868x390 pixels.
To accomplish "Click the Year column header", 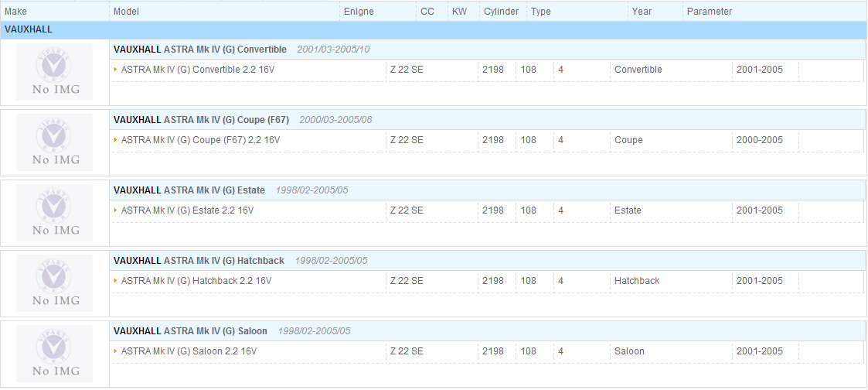I will (642, 11).
